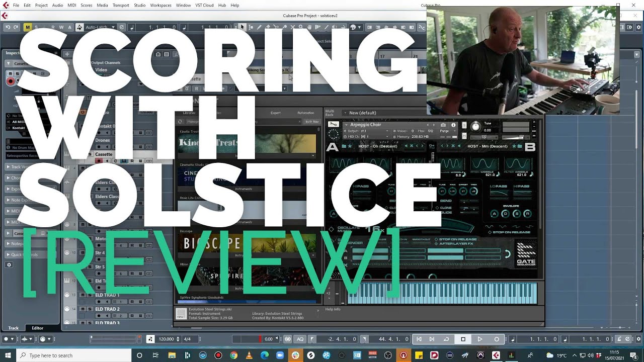644x362 pixels.
Task: Click the Add Track plus icon
Action: pyautogui.click(x=67, y=54)
